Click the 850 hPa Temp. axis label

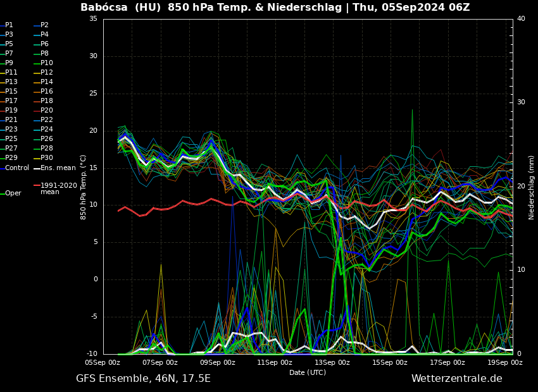(x=84, y=187)
